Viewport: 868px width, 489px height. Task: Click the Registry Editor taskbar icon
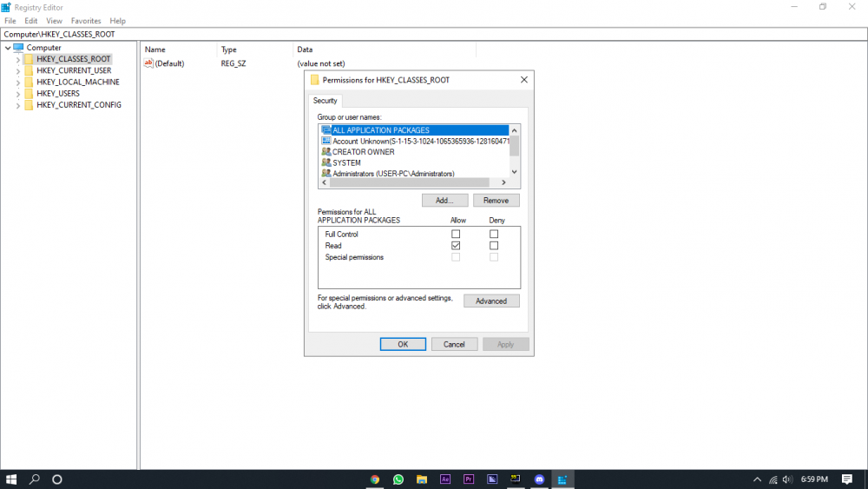pyautogui.click(x=562, y=479)
